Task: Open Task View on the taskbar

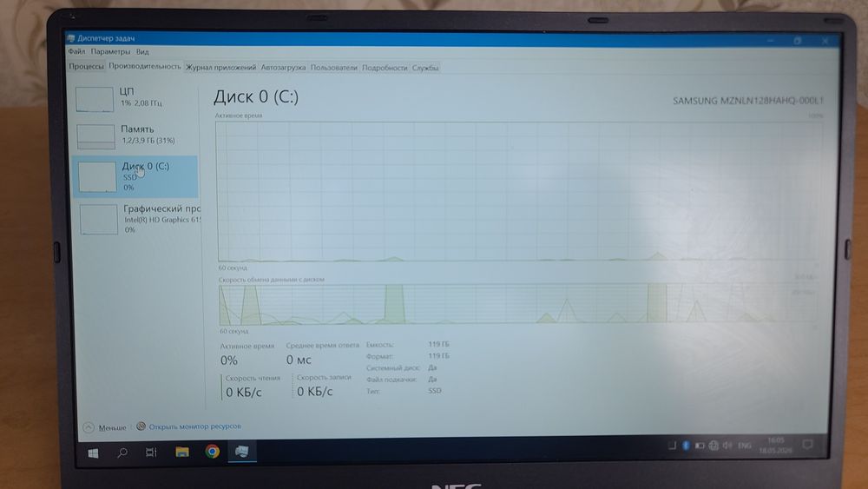Action: pos(150,453)
